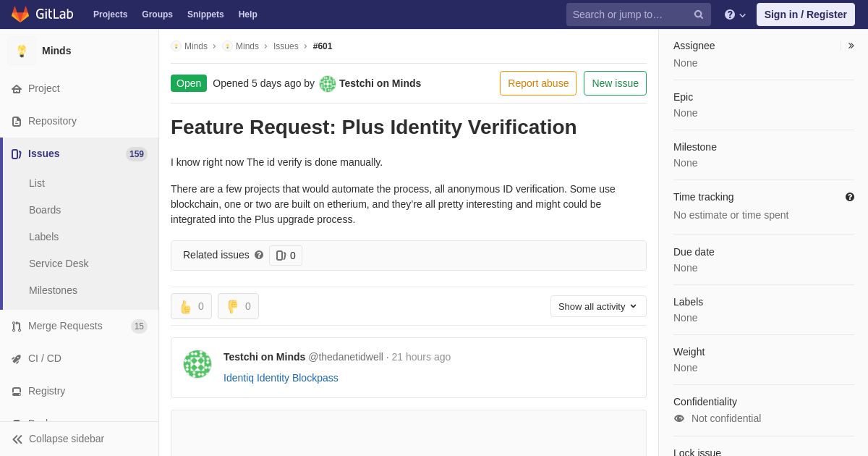Click Testchi avatar in the comment
The image size is (868, 456).
pyautogui.click(x=197, y=364)
